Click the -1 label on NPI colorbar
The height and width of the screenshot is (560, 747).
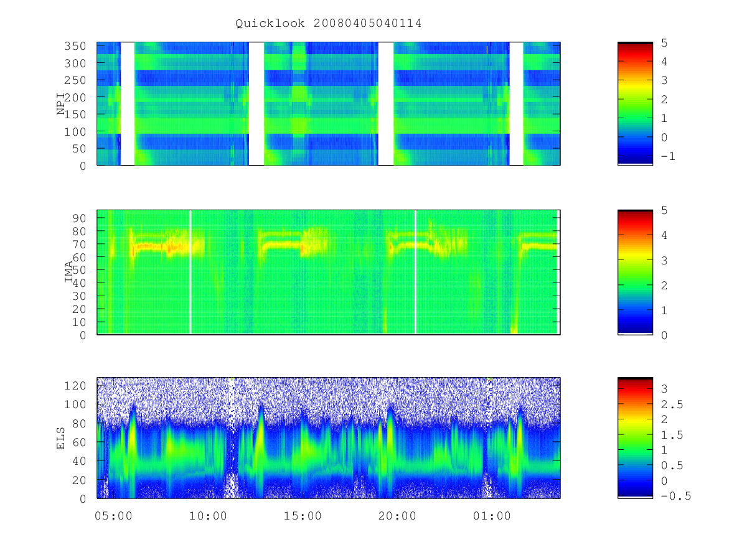pyautogui.click(x=667, y=156)
